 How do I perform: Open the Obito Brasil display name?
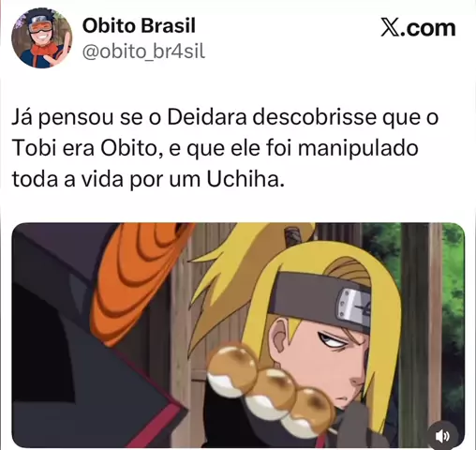click(x=139, y=25)
